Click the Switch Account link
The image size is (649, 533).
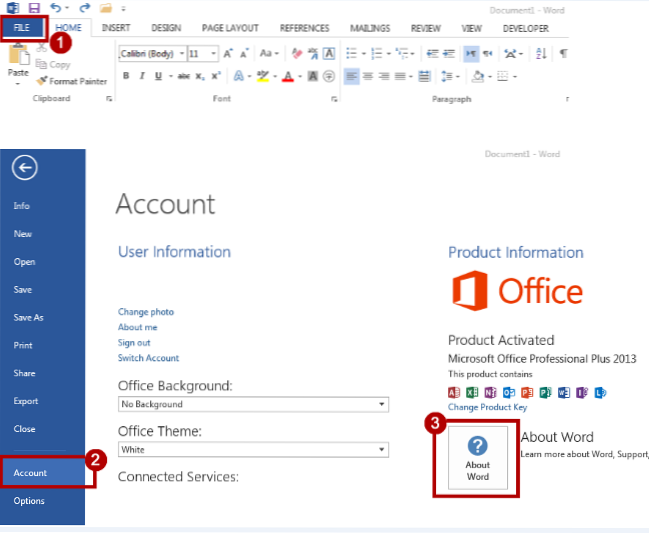click(148, 358)
